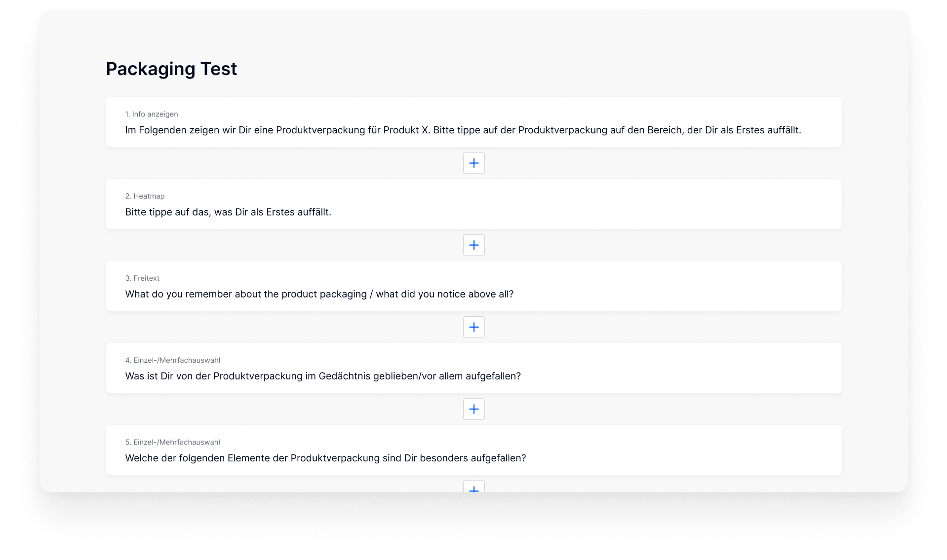
Task: Click the 'Packaging Test' title
Action: point(171,69)
